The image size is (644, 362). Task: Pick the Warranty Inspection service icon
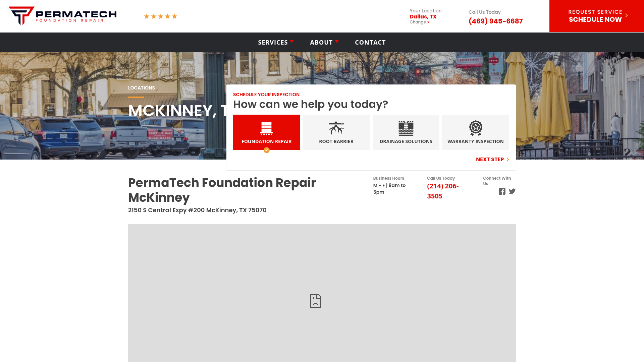475,128
